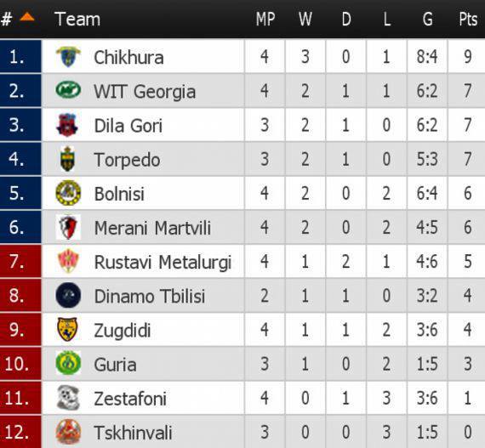The width and height of the screenshot is (485, 448).
Task: Click the Zugdidi yellow shield crest
Action: pyautogui.click(x=68, y=329)
